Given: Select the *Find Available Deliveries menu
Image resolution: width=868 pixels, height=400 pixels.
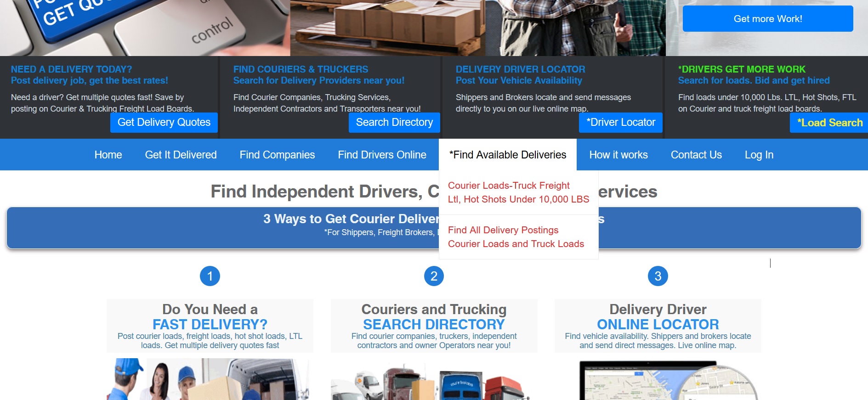Looking at the screenshot, I should [508, 155].
